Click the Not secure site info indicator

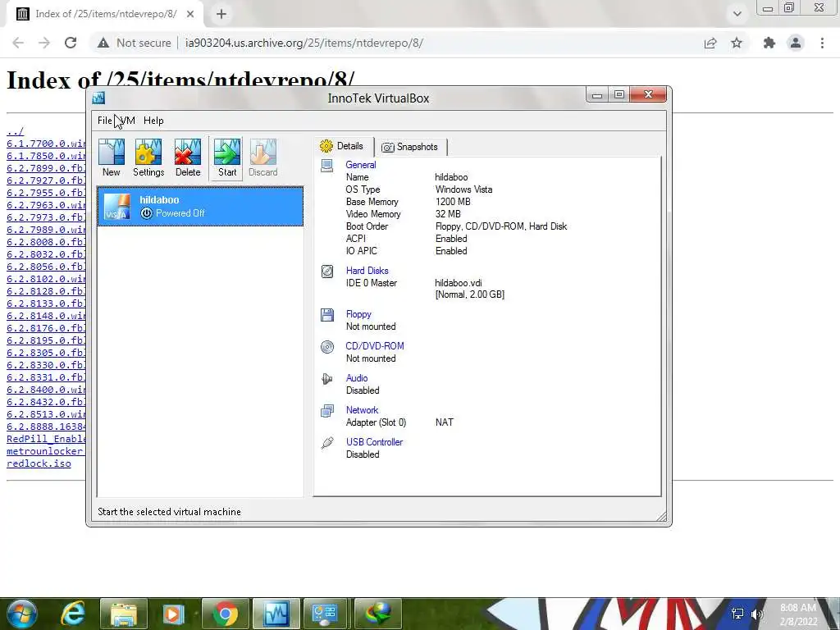(x=134, y=43)
